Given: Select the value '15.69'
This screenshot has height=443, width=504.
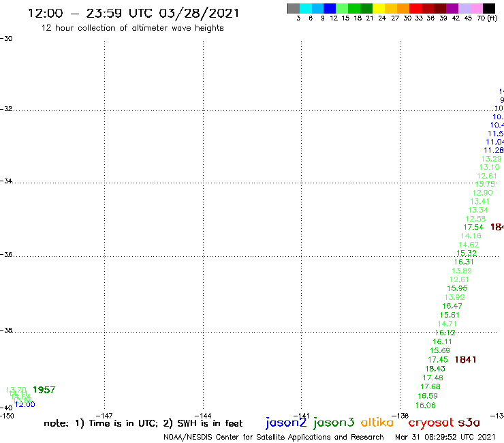Looking at the screenshot, I should [440, 351].
